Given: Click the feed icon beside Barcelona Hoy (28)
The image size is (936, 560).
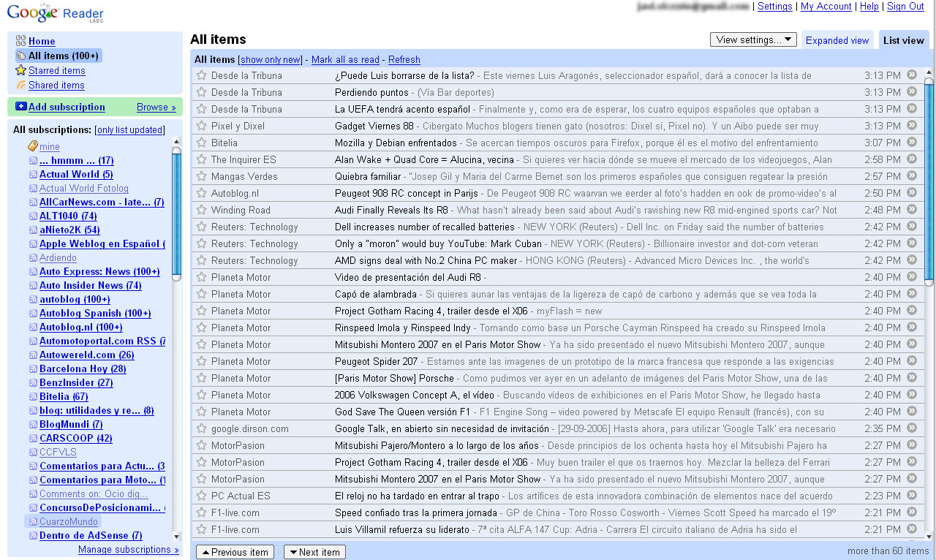Looking at the screenshot, I should tap(33, 368).
